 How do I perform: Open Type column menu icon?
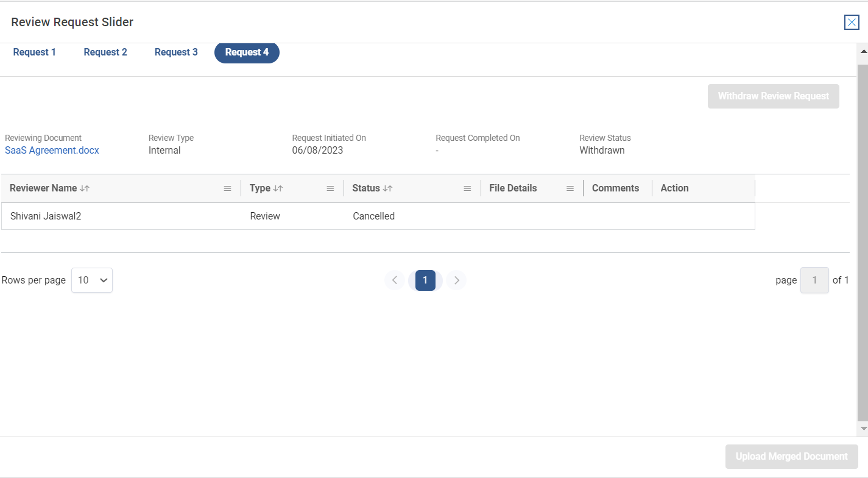tap(330, 188)
